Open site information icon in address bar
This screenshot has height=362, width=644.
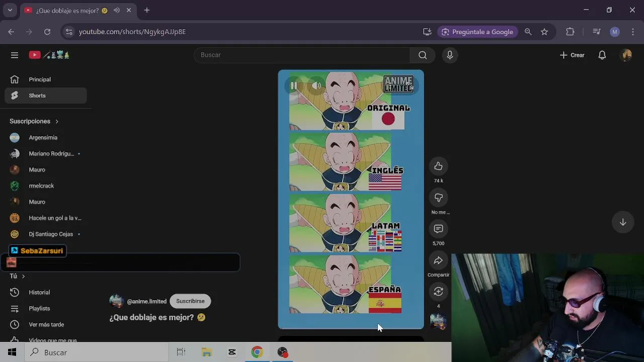click(69, 32)
